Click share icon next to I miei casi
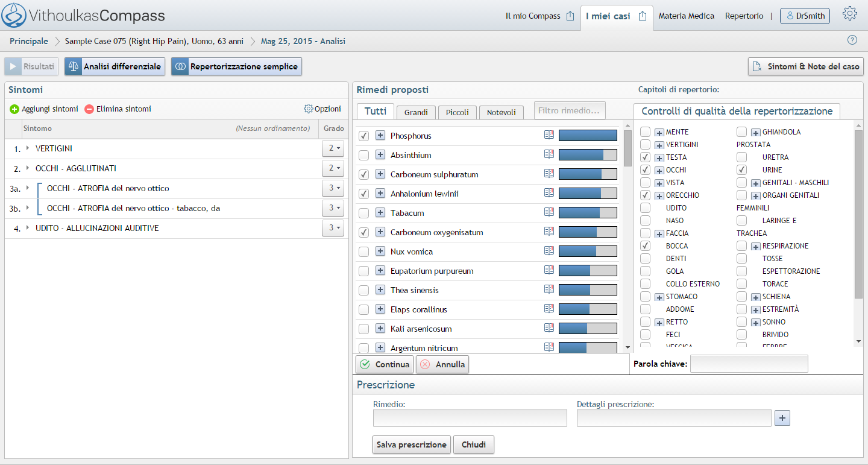868x465 pixels. (x=643, y=16)
